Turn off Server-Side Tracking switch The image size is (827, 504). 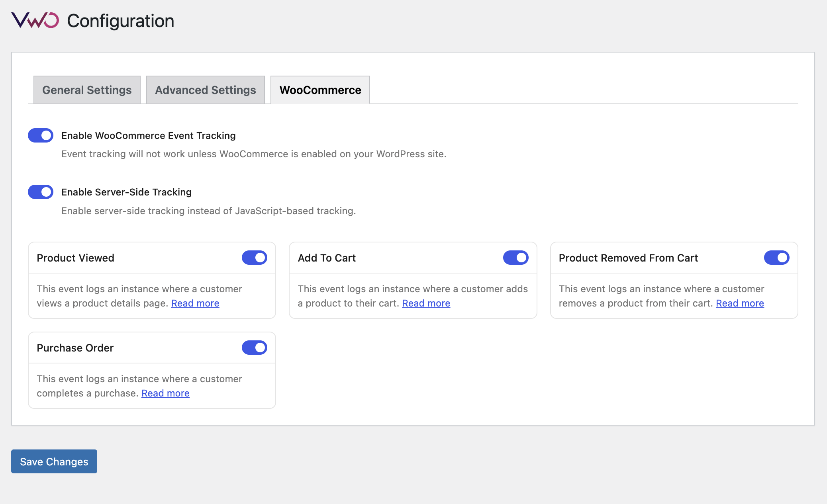pos(41,192)
